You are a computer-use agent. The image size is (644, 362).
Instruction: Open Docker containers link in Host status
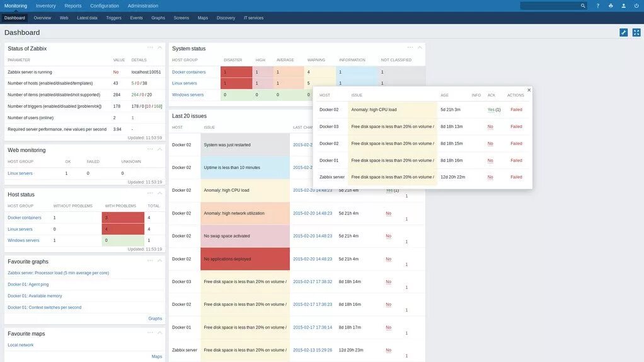click(x=25, y=218)
